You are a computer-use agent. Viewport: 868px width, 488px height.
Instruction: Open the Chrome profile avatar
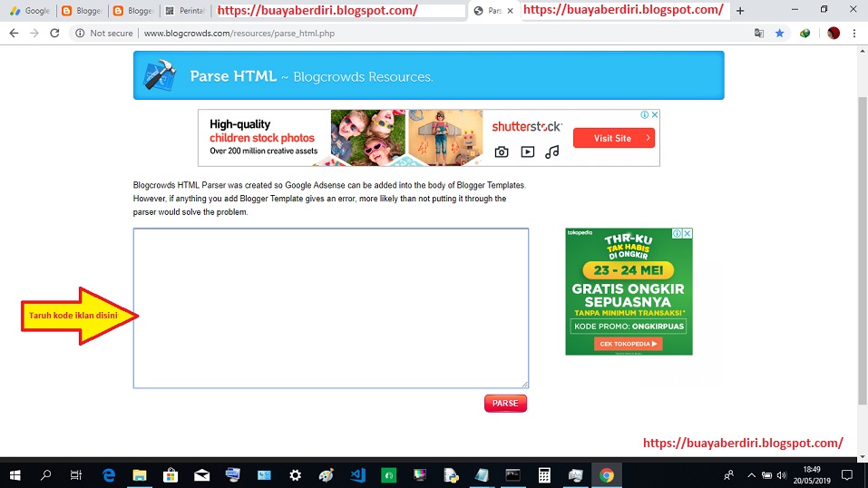point(834,34)
